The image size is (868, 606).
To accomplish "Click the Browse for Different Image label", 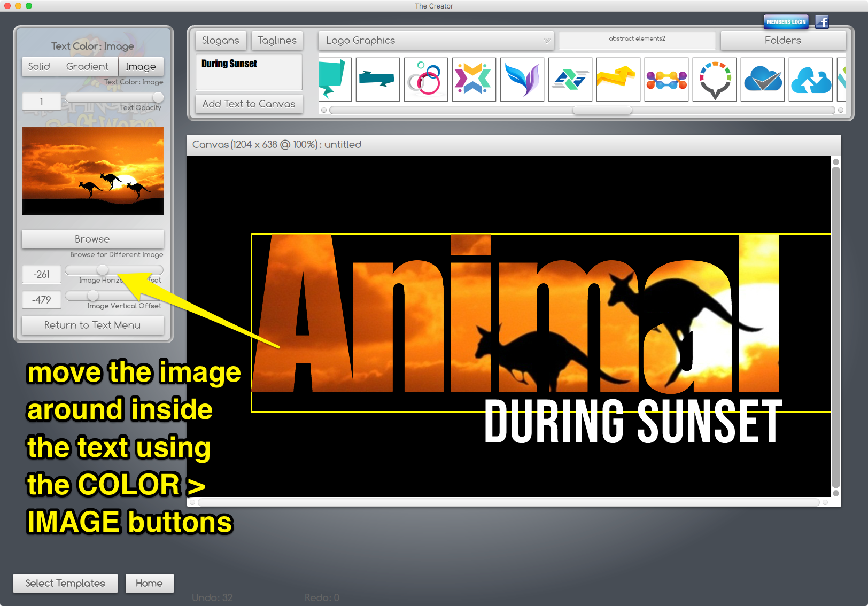I will tap(117, 254).
